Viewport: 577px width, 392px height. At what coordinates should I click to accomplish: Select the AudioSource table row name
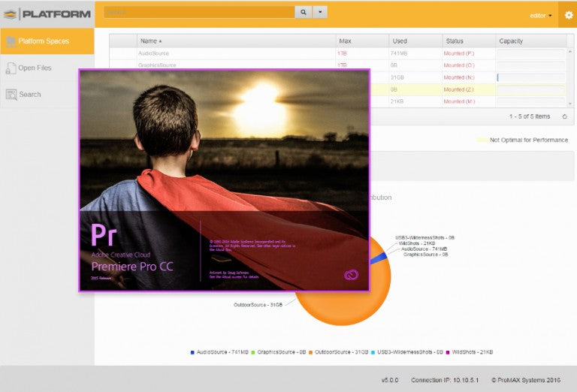click(x=153, y=53)
